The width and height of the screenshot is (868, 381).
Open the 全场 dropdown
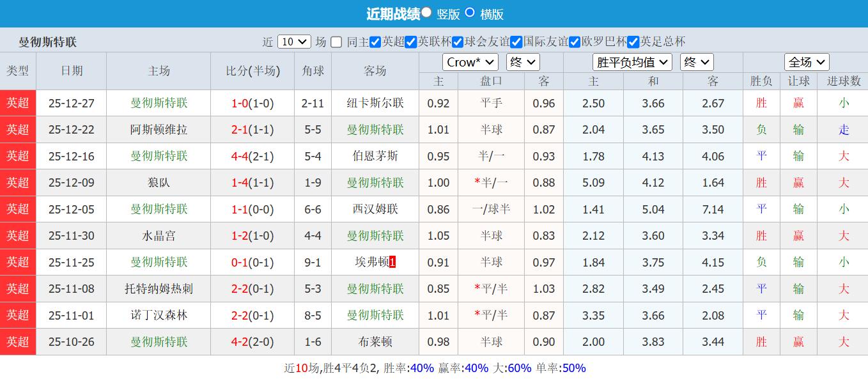(807, 62)
